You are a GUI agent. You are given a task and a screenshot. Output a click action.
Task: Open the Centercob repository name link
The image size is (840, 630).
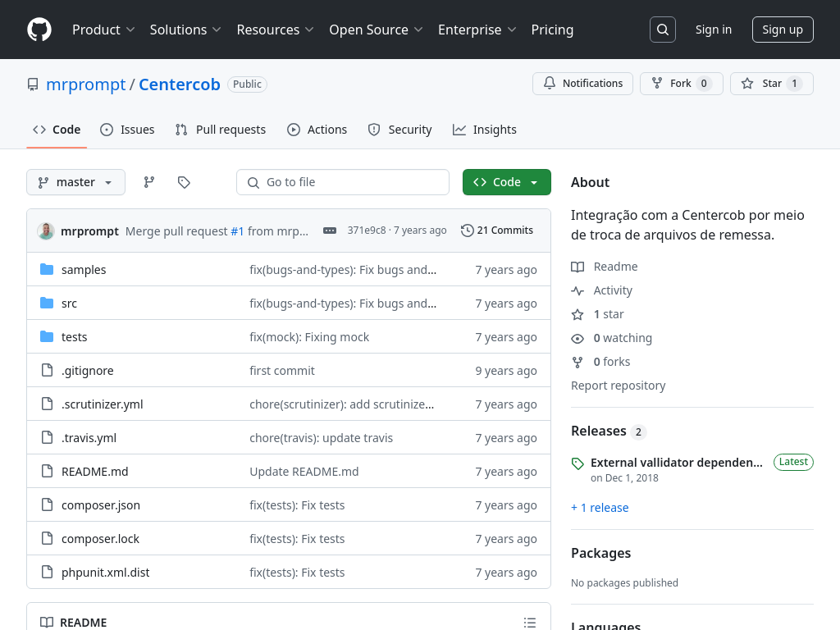pyautogui.click(x=180, y=84)
